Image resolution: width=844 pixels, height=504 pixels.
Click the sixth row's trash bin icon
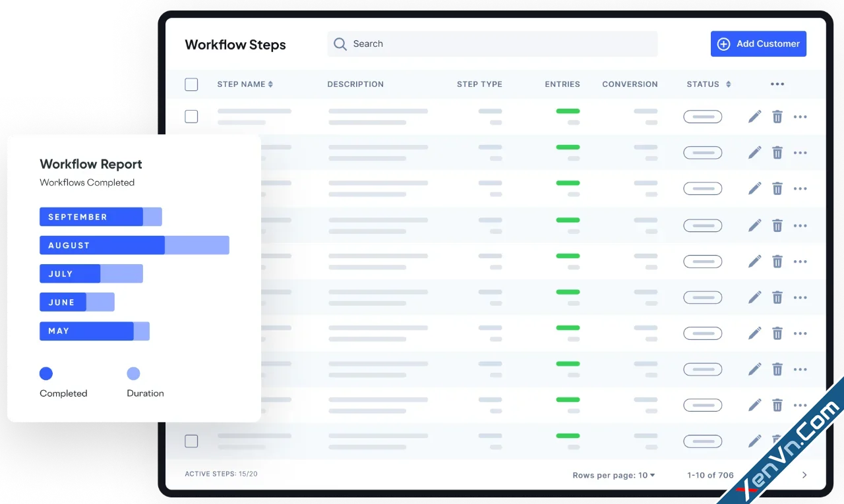coord(777,298)
